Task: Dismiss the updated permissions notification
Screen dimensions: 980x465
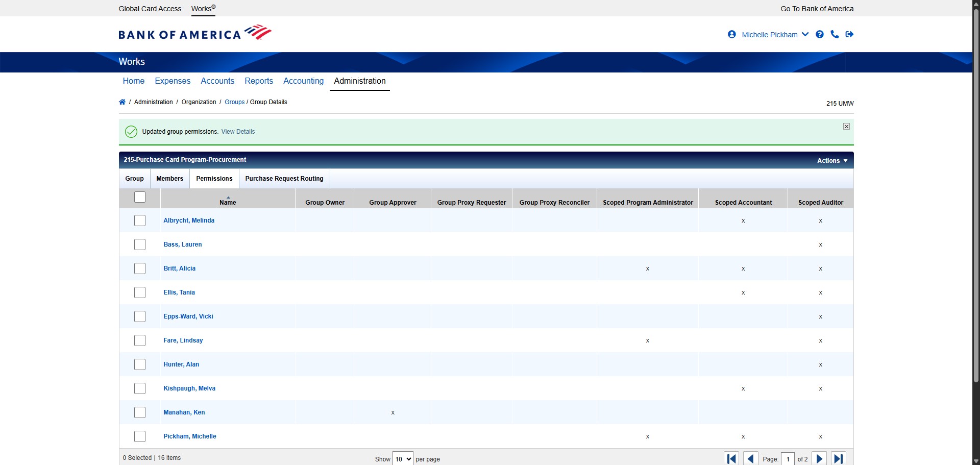Action: [846, 127]
